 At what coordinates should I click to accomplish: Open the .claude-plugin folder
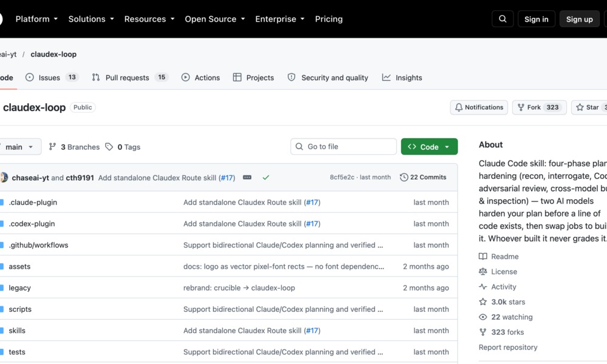[33, 202]
